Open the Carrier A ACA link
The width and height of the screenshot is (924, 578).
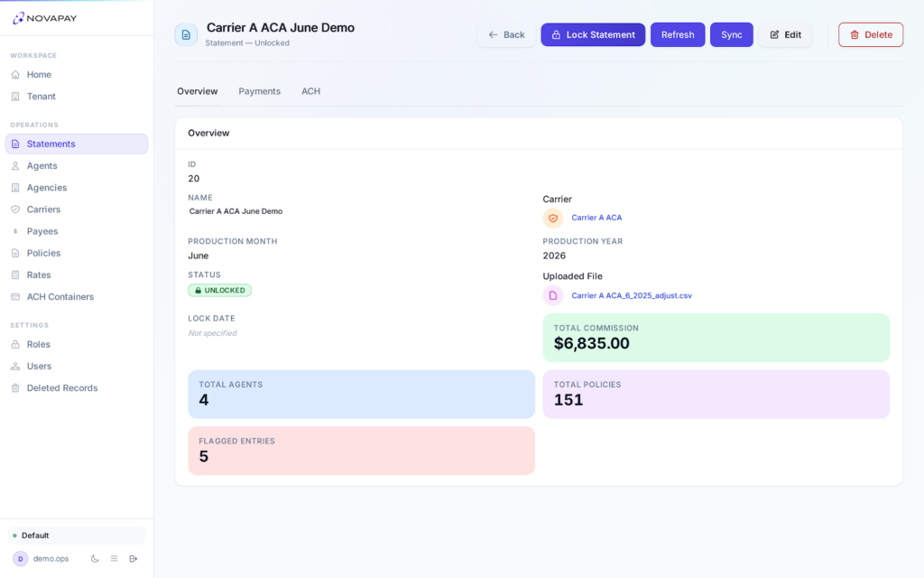tap(596, 218)
